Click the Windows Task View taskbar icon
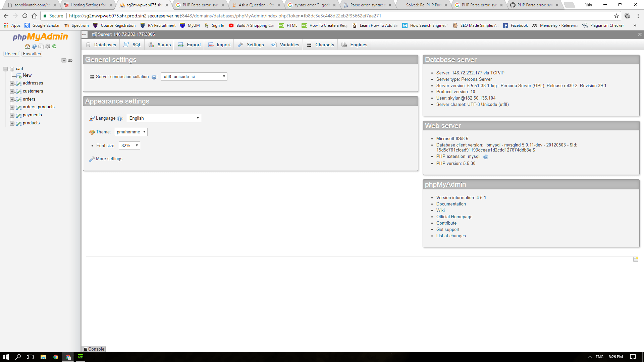644x362 pixels. [30, 357]
